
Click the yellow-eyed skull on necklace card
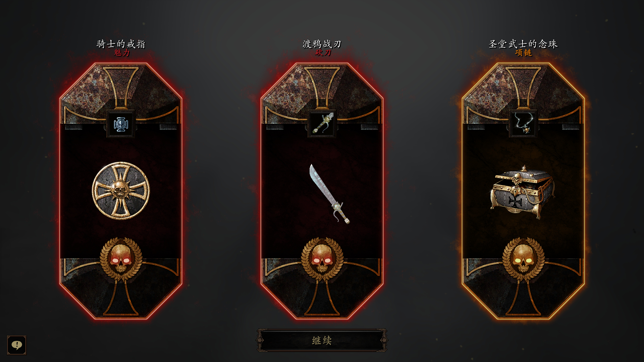[523, 259]
